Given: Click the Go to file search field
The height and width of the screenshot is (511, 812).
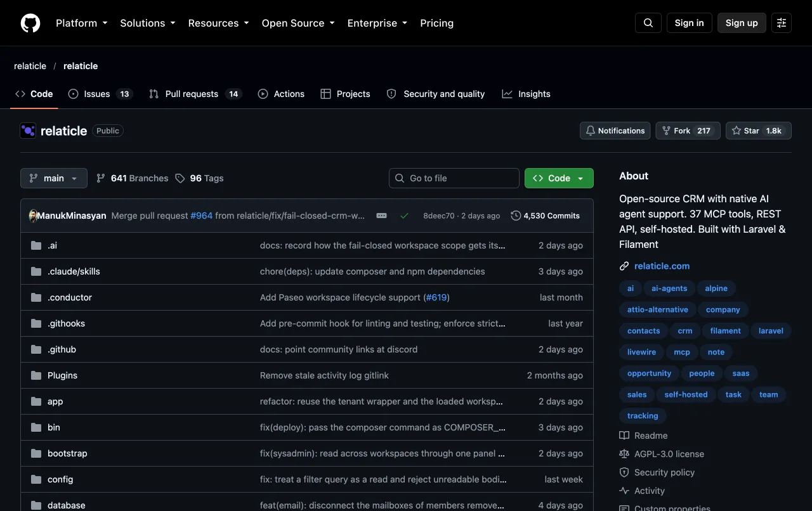Looking at the screenshot, I should click(454, 178).
